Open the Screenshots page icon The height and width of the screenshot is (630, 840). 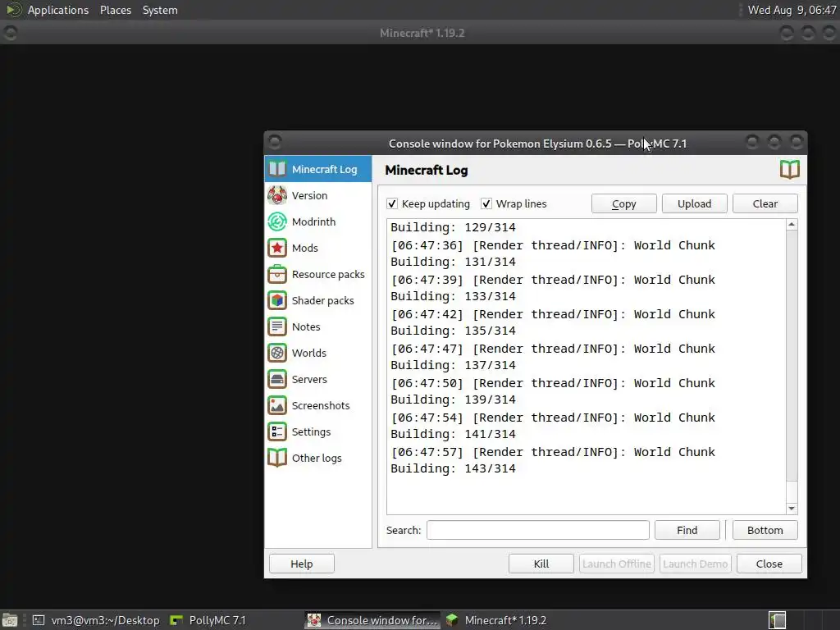[x=277, y=405]
